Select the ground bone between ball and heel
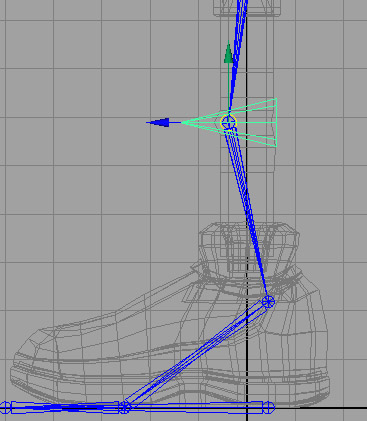Screen dimensions: 367x421 (197, 406)
